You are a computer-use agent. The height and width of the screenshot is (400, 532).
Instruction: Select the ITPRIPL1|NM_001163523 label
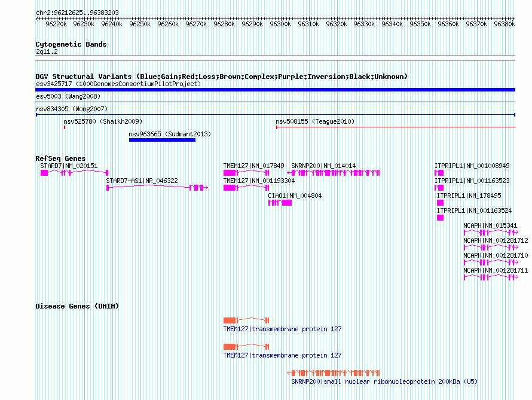472,181
